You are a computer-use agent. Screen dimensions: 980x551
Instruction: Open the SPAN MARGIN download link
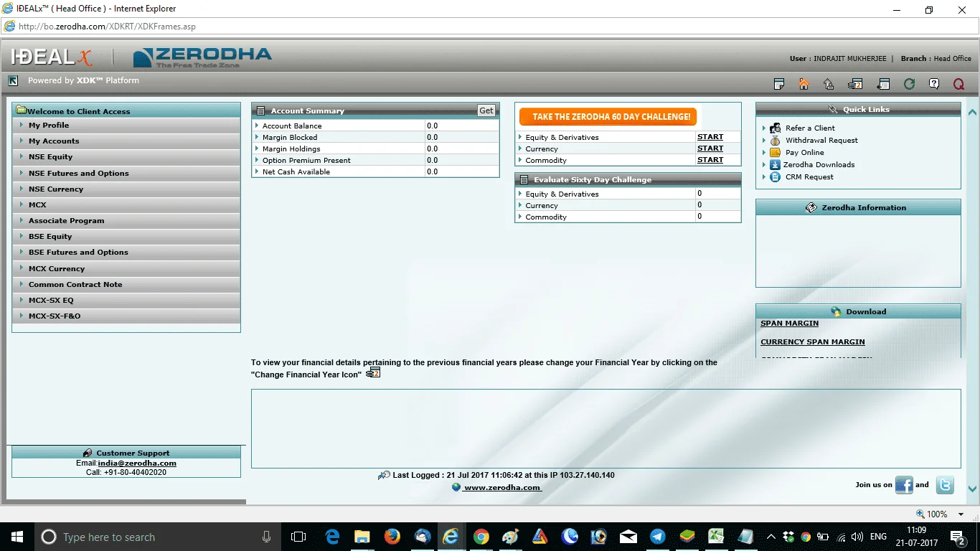tap(789, 323)
